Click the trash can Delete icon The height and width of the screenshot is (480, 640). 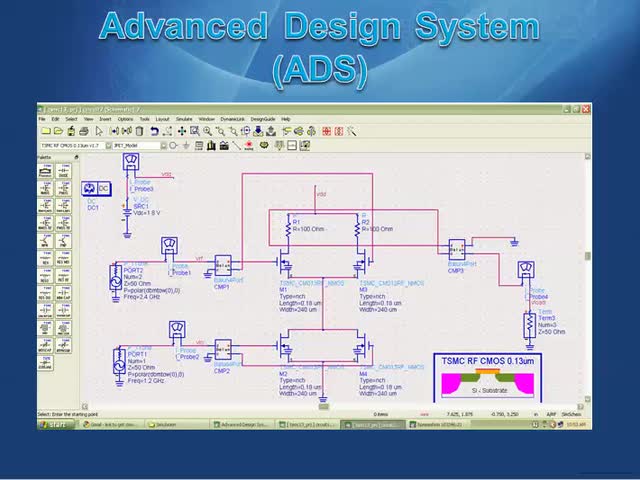[x=140, y=131]
